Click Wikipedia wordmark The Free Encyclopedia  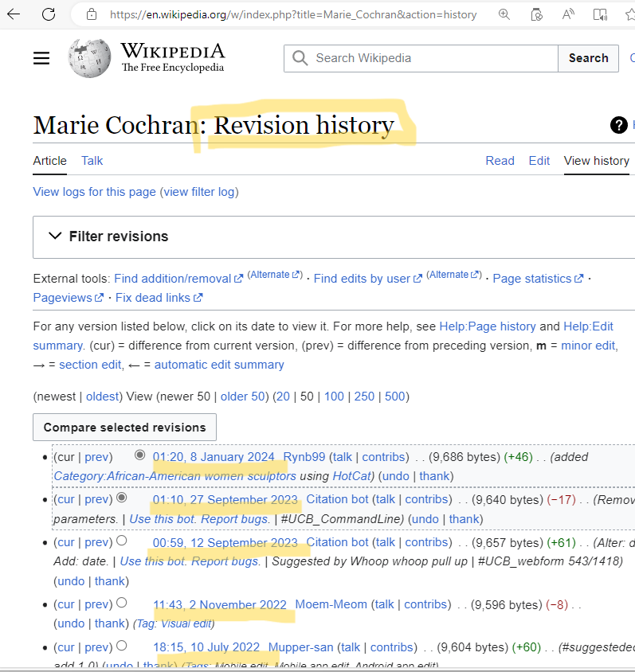click(x=172, y=57)
